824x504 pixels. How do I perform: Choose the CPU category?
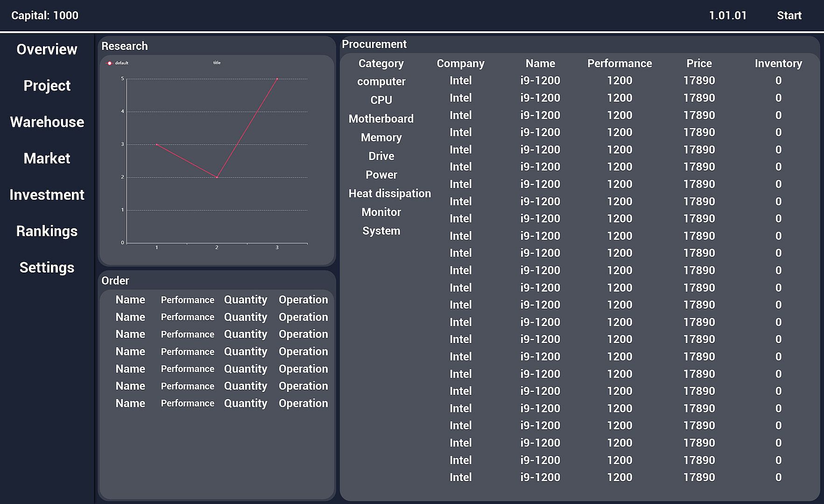[381, 100]
